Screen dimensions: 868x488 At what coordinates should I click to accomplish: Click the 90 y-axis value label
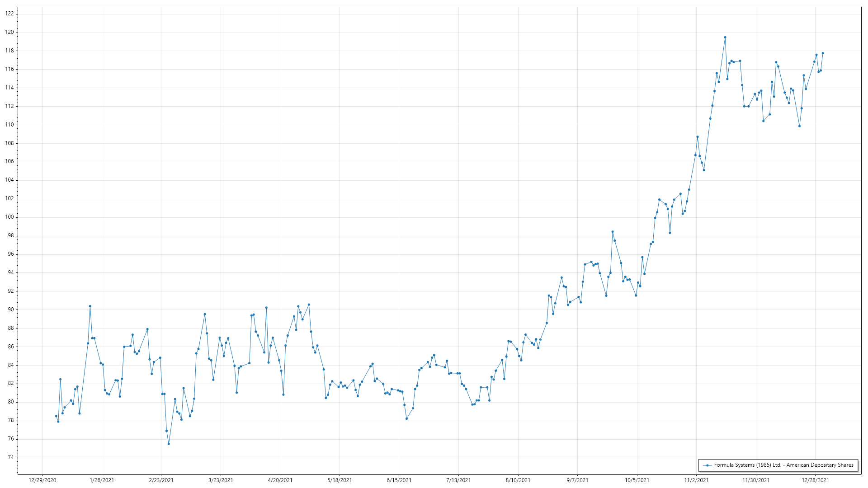(11, 310)
